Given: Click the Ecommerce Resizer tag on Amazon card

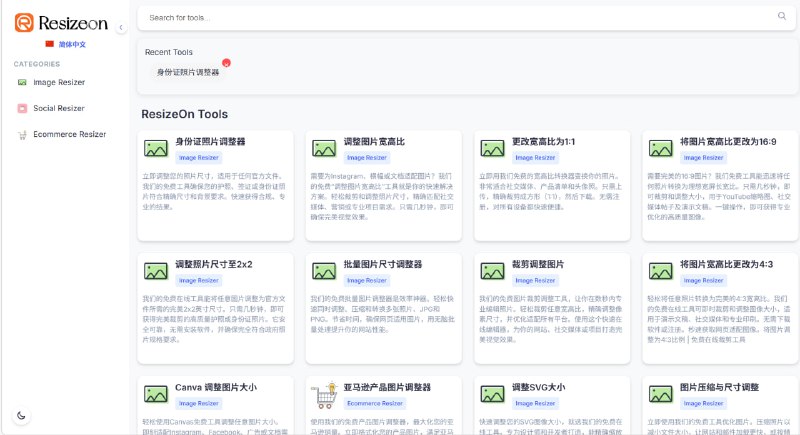Looking at the screenshot, I should click(x=375, y=403).
